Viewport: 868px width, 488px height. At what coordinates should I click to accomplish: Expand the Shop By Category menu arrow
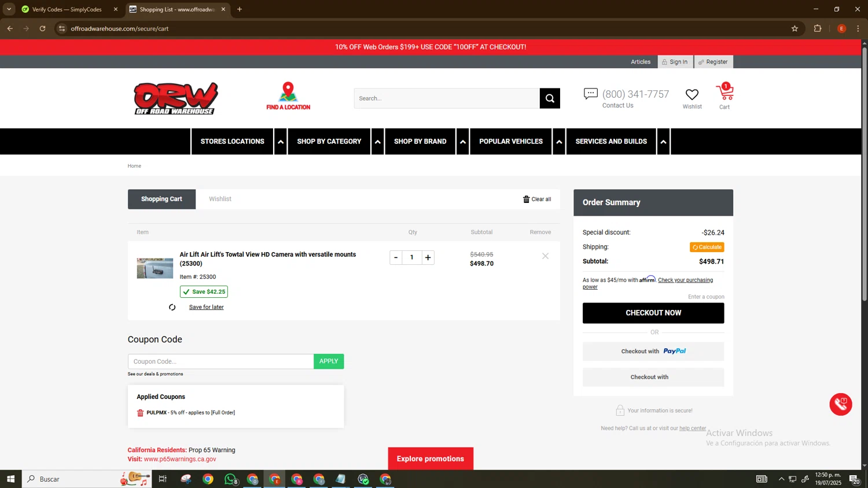tap(378, 142)
